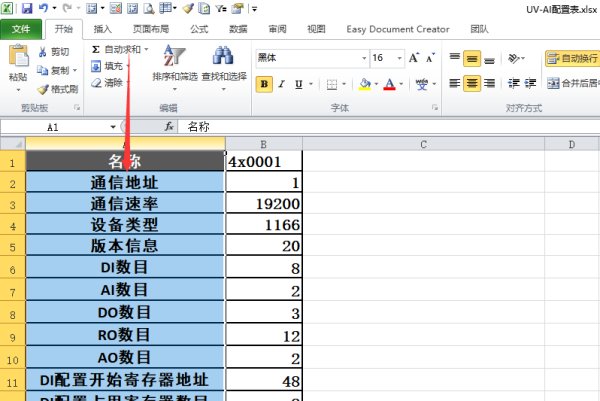This screenshot has height=401, width=600.
Task: Toggle align text right
Action: click(489, 83)
